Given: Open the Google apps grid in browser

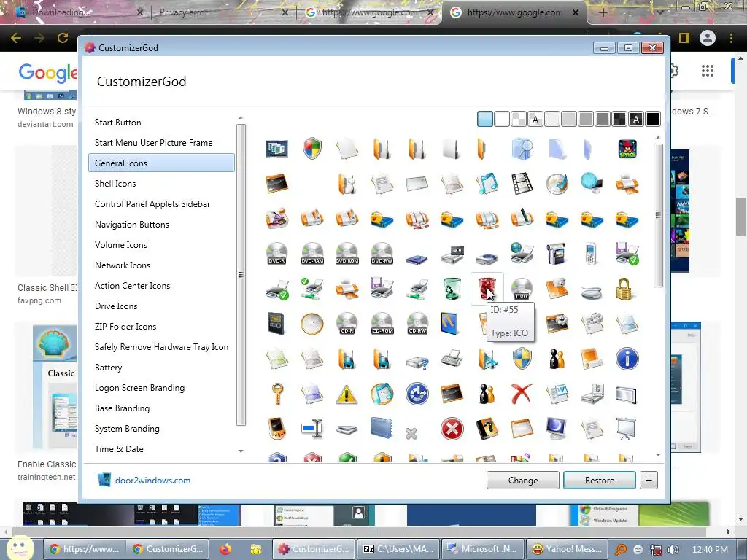Looking at the screenshot, I should coord(708,71).
